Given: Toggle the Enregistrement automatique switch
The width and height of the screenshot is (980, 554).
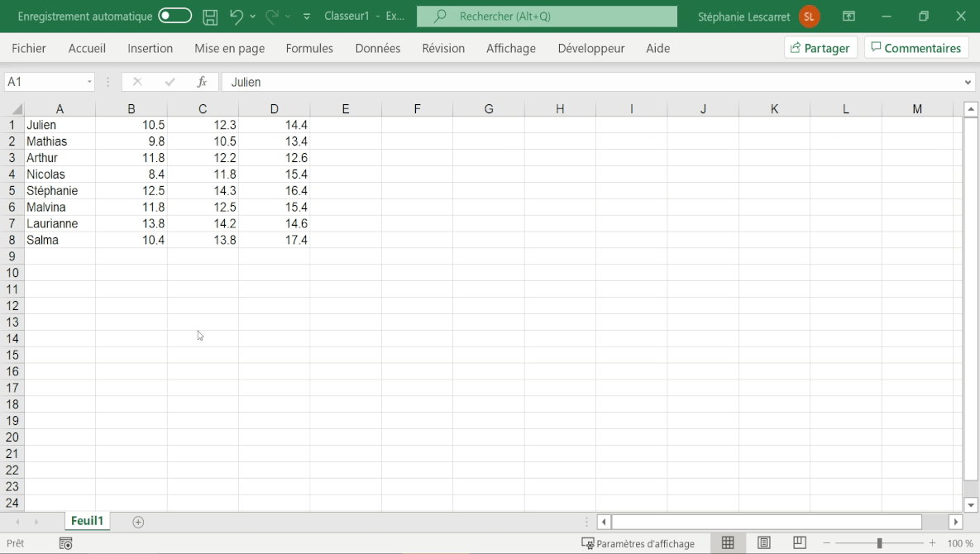Looking at the screenshot, I should tap(175, 16).
